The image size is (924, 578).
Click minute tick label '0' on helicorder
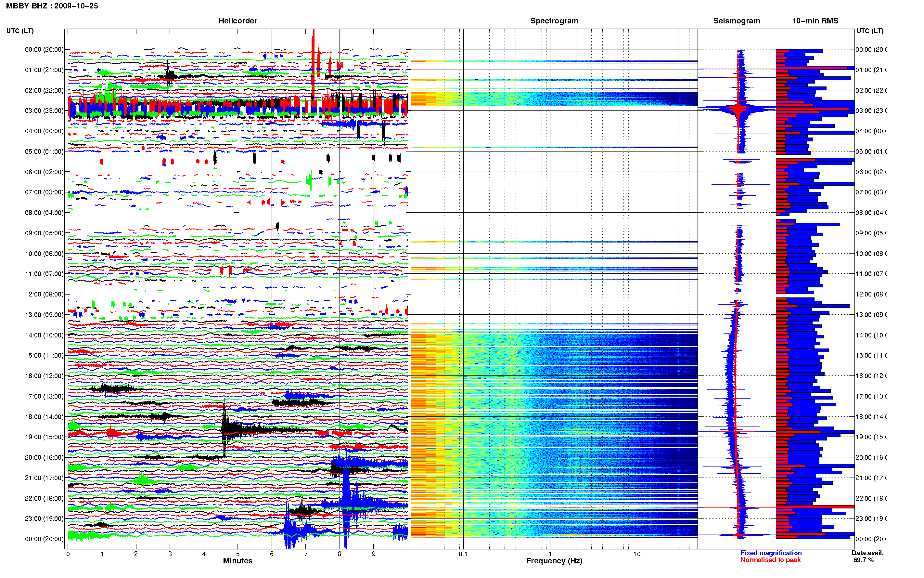pyautogui.click(x=68, y=554)
